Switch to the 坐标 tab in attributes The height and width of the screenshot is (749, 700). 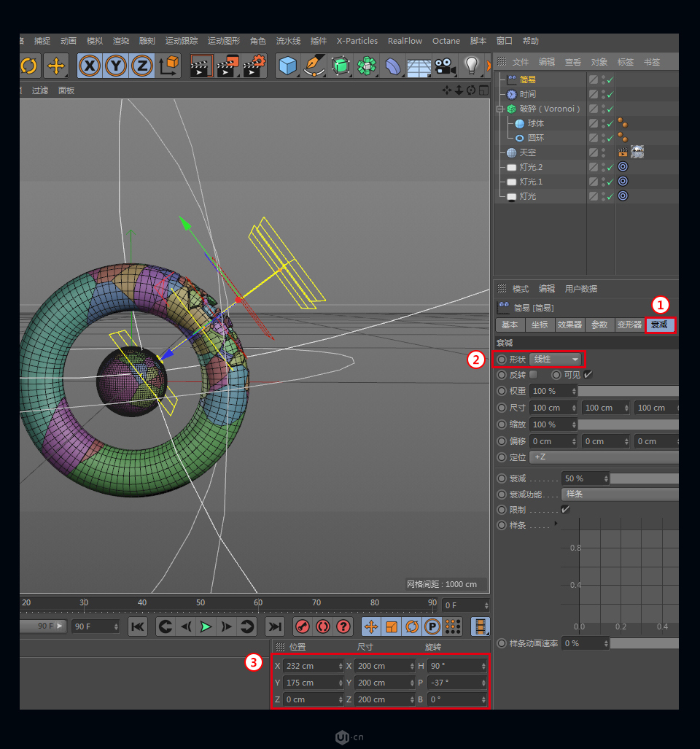pyautogui.click(x=540, y=325)
